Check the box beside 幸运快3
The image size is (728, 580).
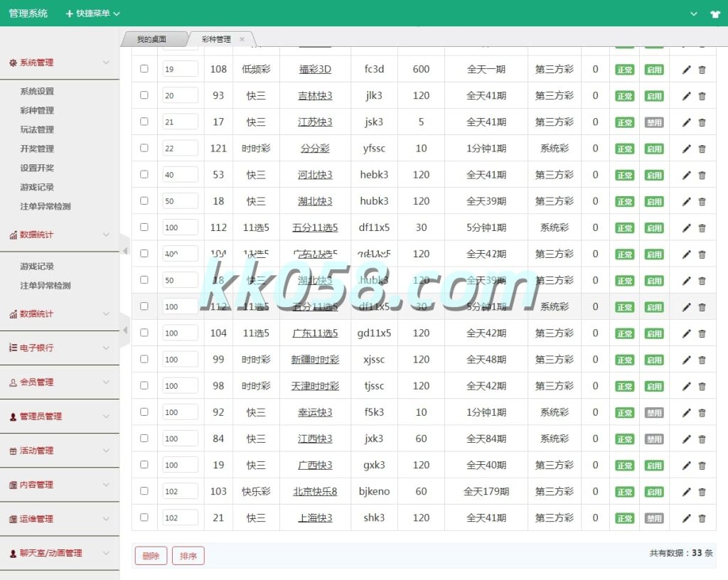(144, 412)
